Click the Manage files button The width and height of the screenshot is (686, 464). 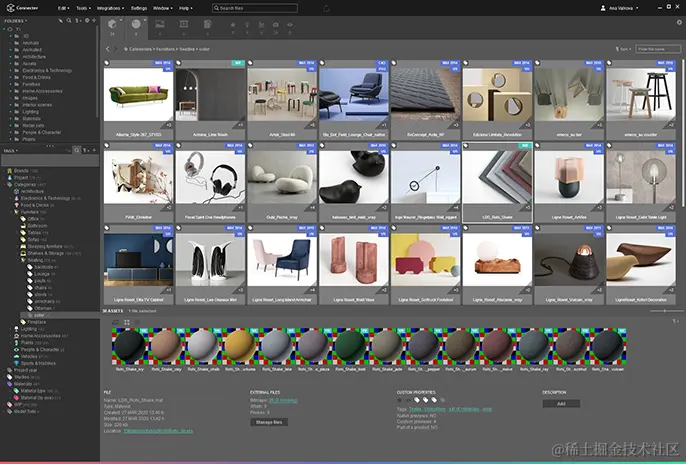[271, 422]
